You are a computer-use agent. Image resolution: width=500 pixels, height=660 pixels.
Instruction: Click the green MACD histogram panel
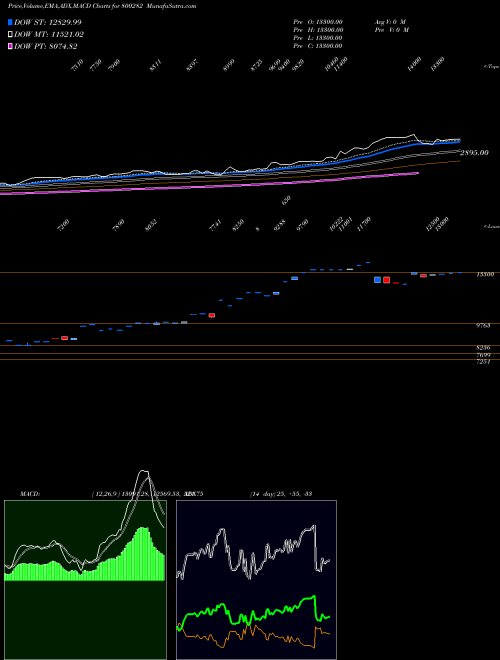(x=85, y=580)
